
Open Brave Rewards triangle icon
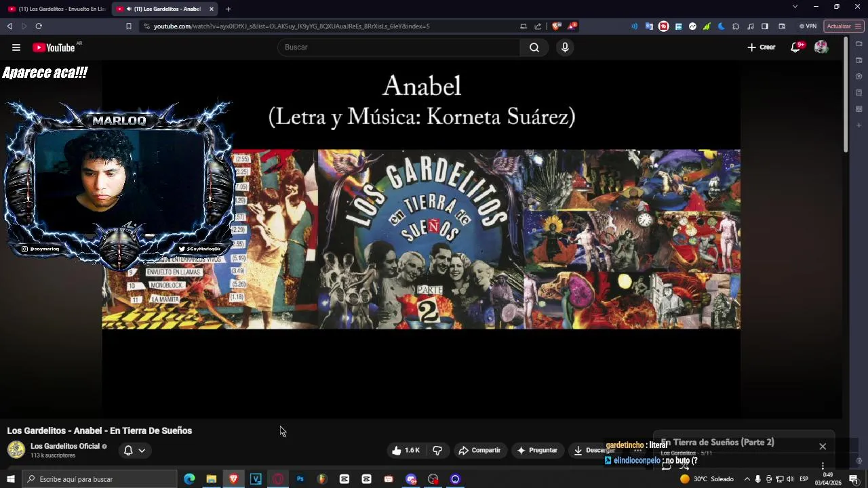click(572, 26)
